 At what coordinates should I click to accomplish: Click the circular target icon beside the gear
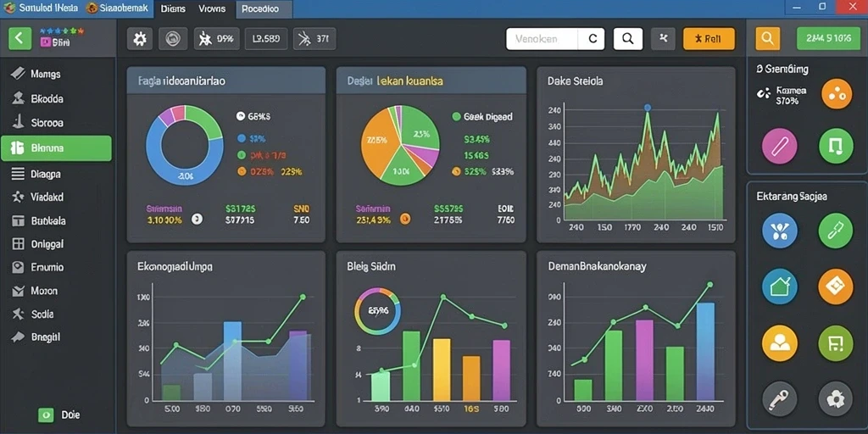point(173,39)
